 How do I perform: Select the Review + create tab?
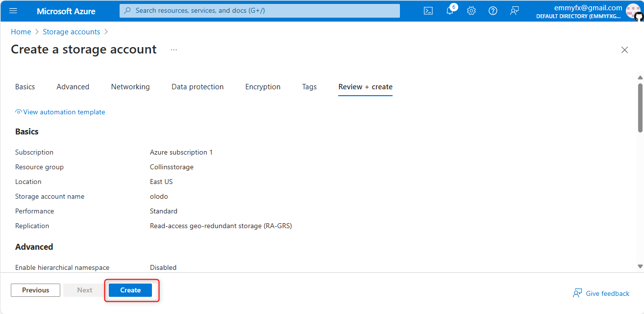(366, 87)
